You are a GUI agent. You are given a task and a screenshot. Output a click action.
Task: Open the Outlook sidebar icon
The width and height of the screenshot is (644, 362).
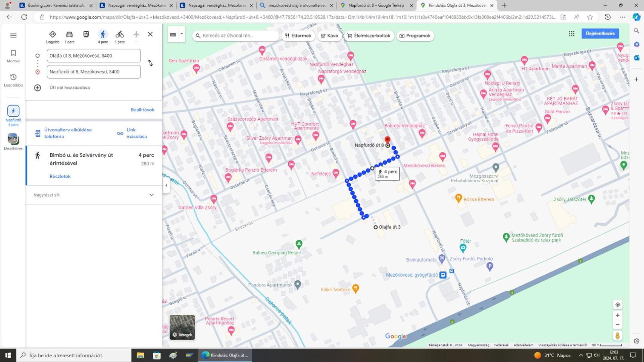[x=636, y=58]
